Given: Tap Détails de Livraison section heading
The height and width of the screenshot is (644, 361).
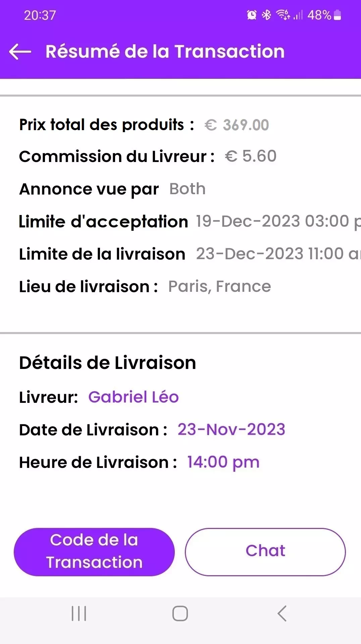Looking at the screenshot, I should click(107, 363).
